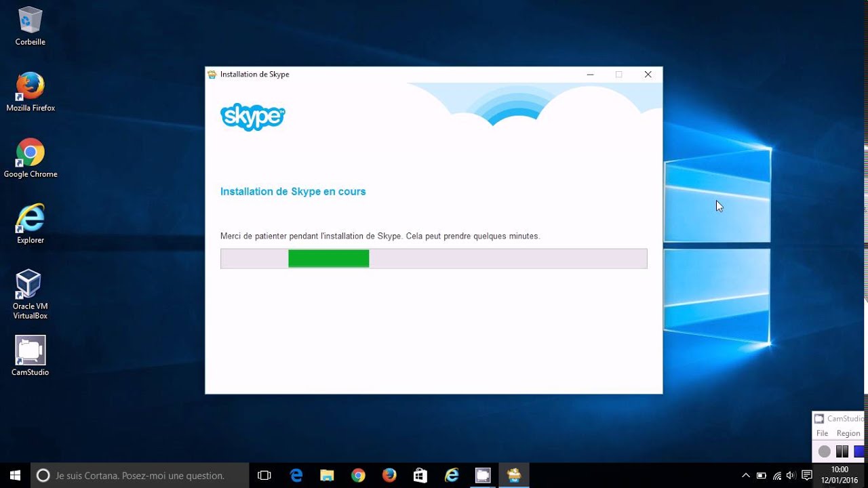Click the 'Merci de patienter' message text
Viewport: 868px width, 488px height.
(x=380, y=236)
